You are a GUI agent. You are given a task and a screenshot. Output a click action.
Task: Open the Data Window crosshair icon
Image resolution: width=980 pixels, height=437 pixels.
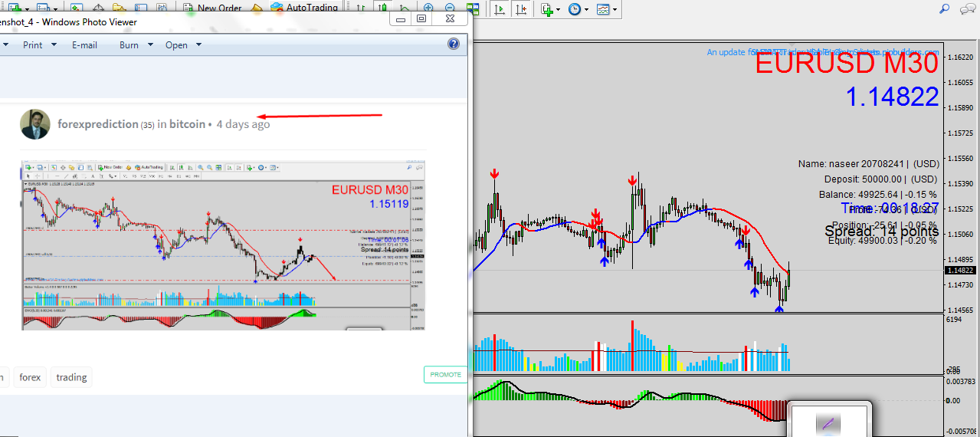(x=98, y=7)
